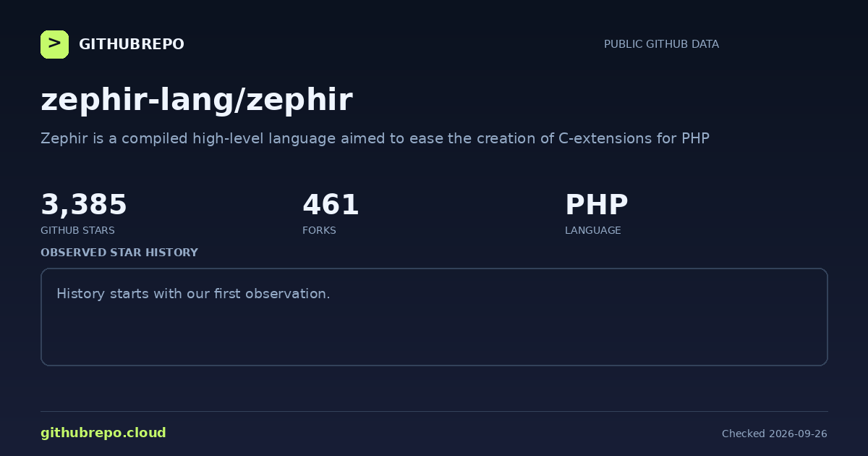Click the 3,385 stars count
The height and width of the screenshot is (456, 868).
point(84,205)
